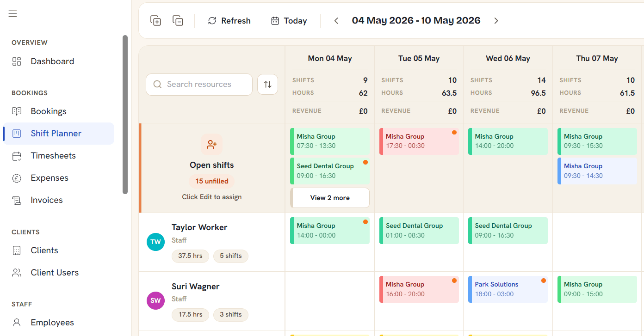Click the Client Users people icon
Screen dimensions: 644x336
pos(17,273)
